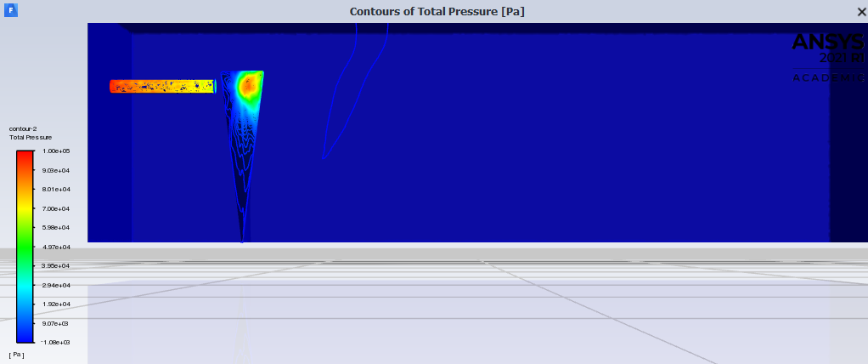Click the 5.98e+04 legend value
The width and height of the screenshot is (868, 364).
pos(56,227)
